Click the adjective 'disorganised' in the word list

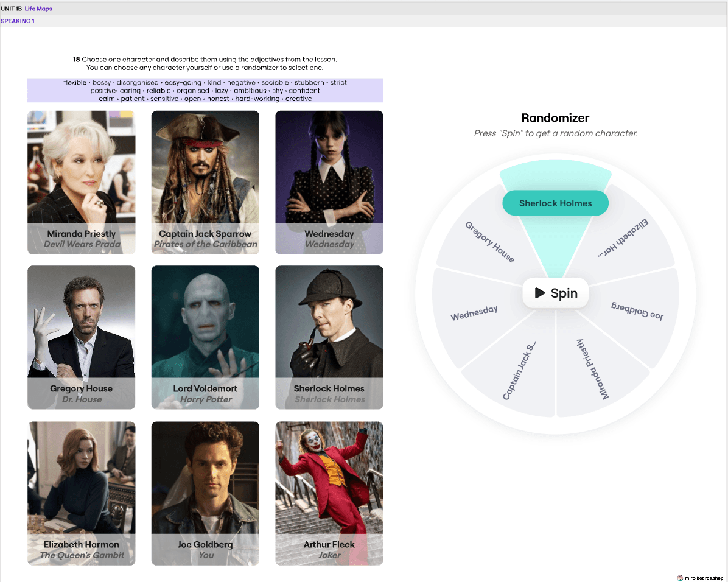click(x=138, y=82)
